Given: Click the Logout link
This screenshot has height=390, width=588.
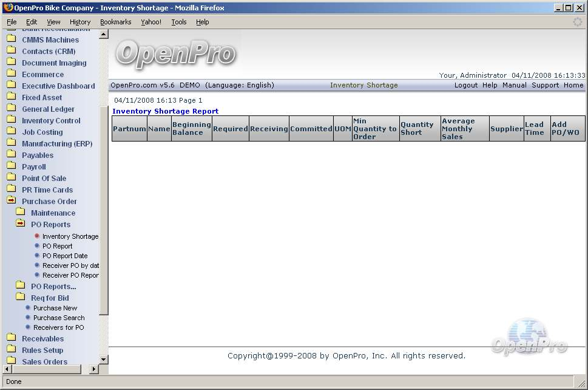Looking at the screenshot, I should 466,85.
